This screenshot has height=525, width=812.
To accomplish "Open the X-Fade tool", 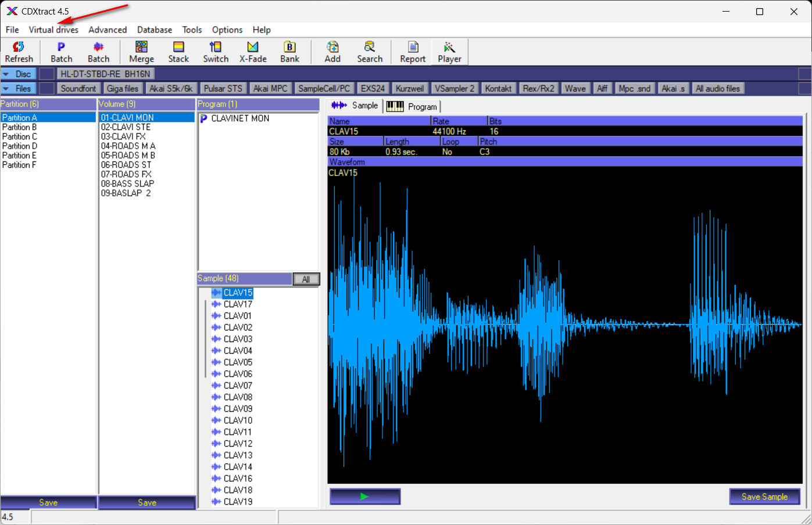I will (253, 52).
